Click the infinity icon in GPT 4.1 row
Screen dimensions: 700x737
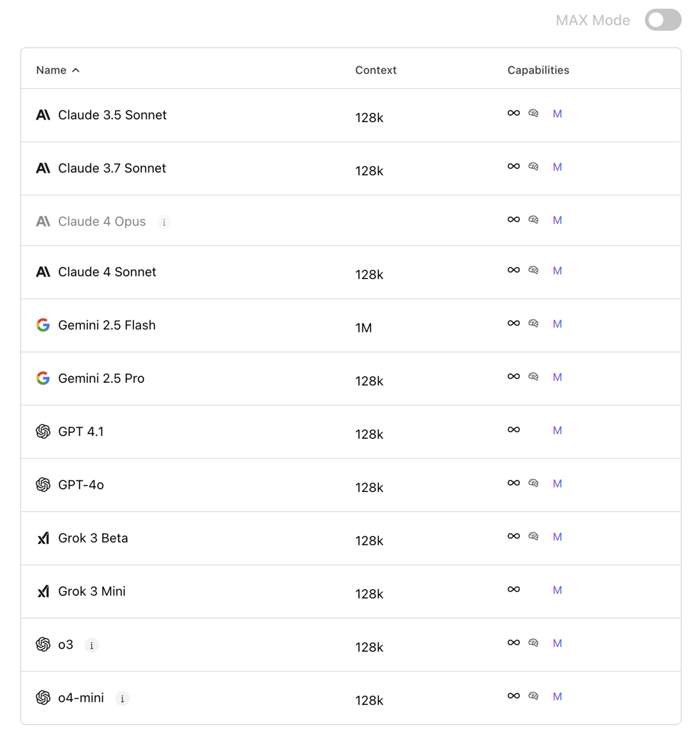tap(513, 430)
